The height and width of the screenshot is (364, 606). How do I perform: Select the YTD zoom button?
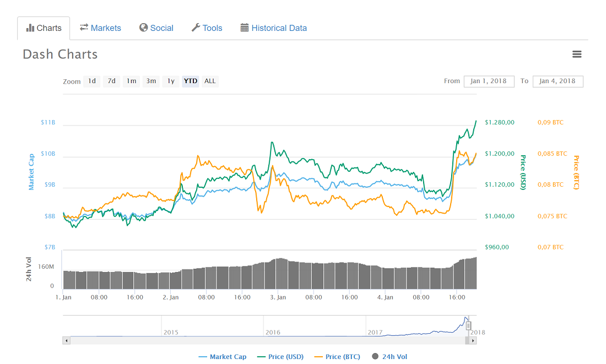point(191,81)
